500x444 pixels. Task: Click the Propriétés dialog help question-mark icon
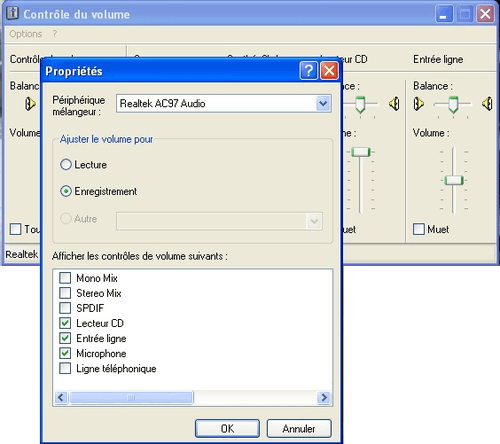click(309, 71)
